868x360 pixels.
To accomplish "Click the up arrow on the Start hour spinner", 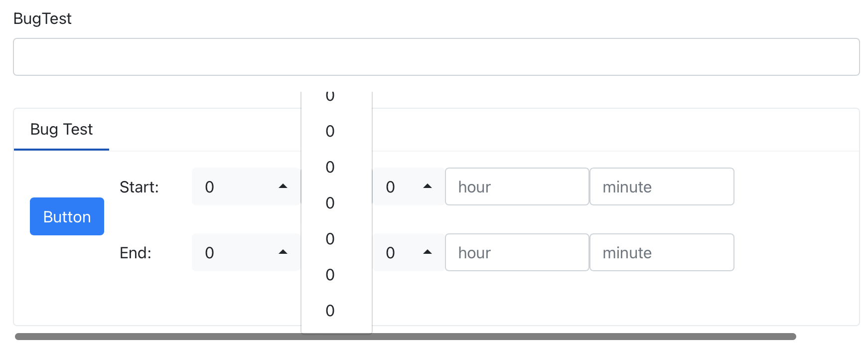I will [282, 186].
